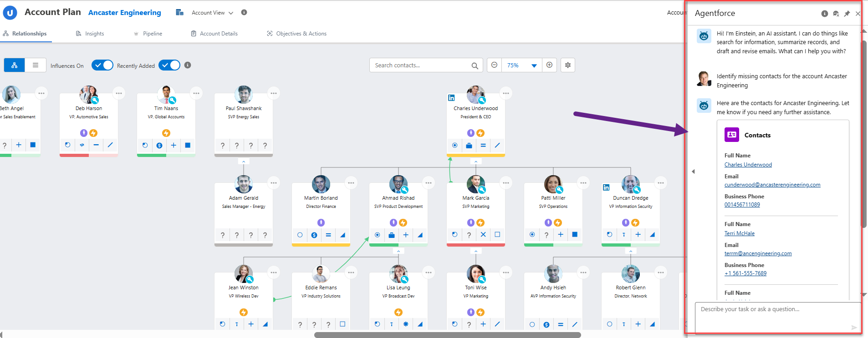
Task: Pin the Agentforce panel
Action: [x=847, y=14]
